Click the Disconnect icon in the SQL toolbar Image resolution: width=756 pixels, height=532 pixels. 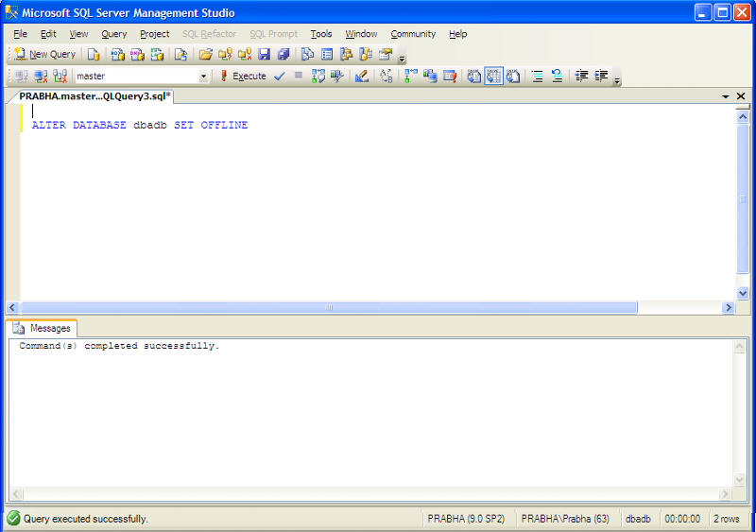(41, 76)
